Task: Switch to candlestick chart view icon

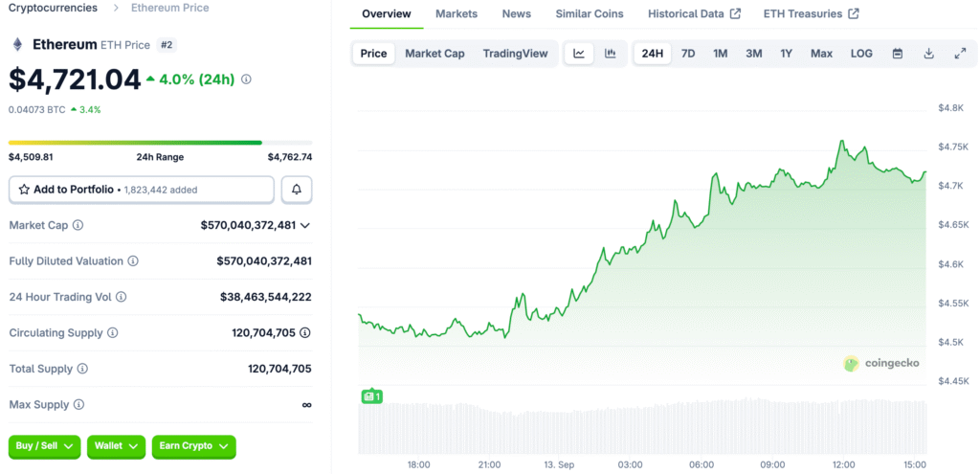Action: pos(610,54)
